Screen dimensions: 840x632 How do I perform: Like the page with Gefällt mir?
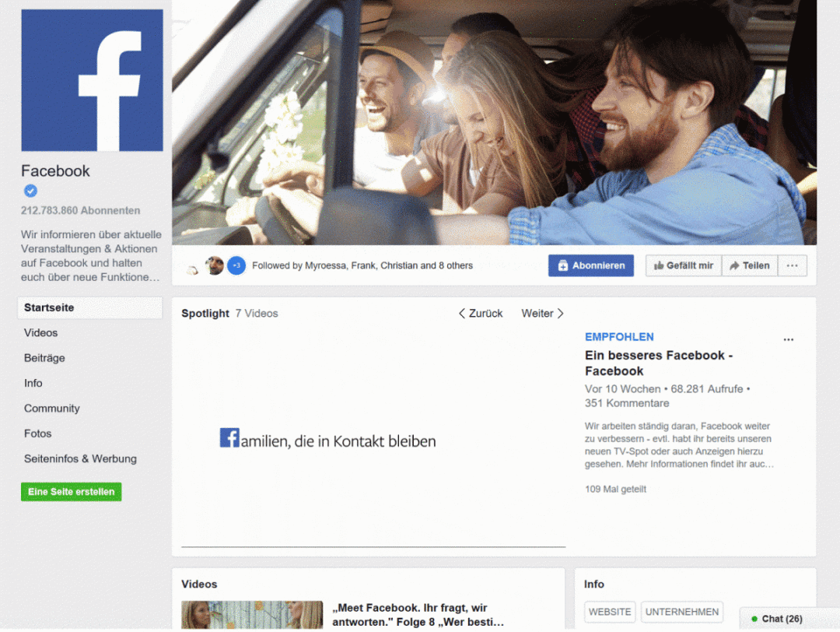(x=684, y=265)
